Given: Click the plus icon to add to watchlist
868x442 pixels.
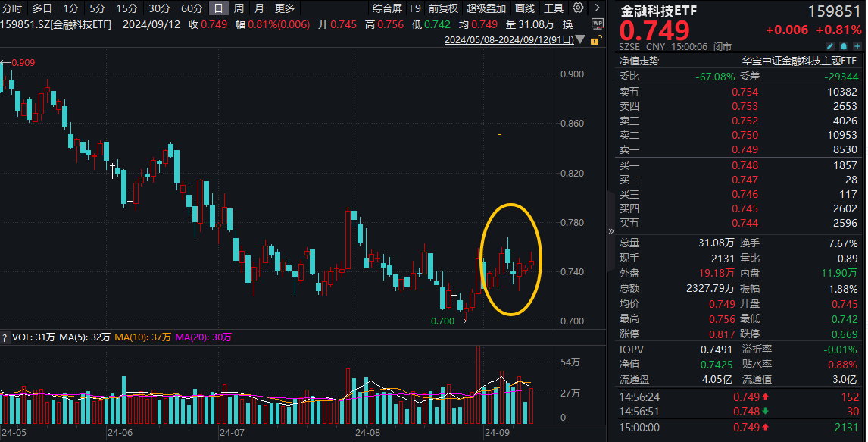Looking at the screenshot, I should (x=857, y=45).
